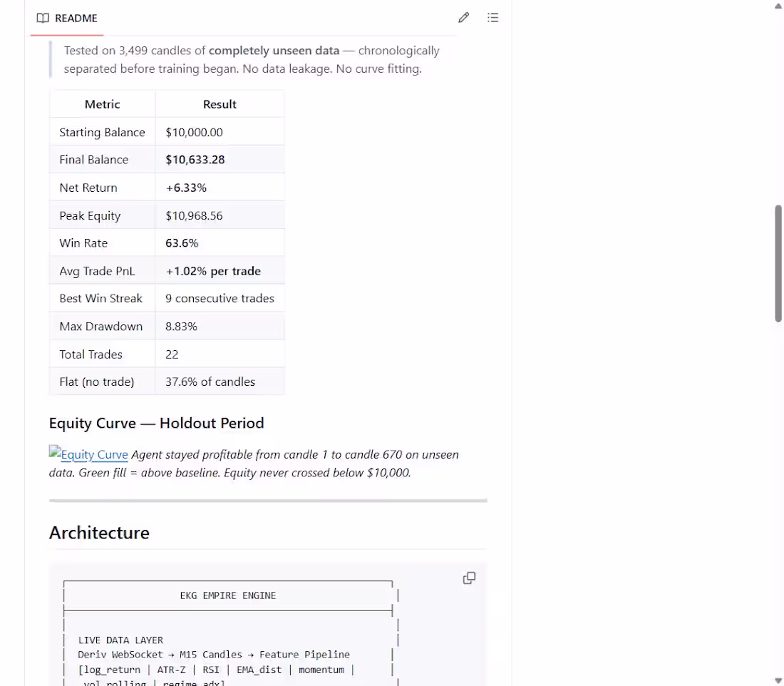Open the Equity Curve image link
This screenshot has width=784, height=686.
click(88, 454)
